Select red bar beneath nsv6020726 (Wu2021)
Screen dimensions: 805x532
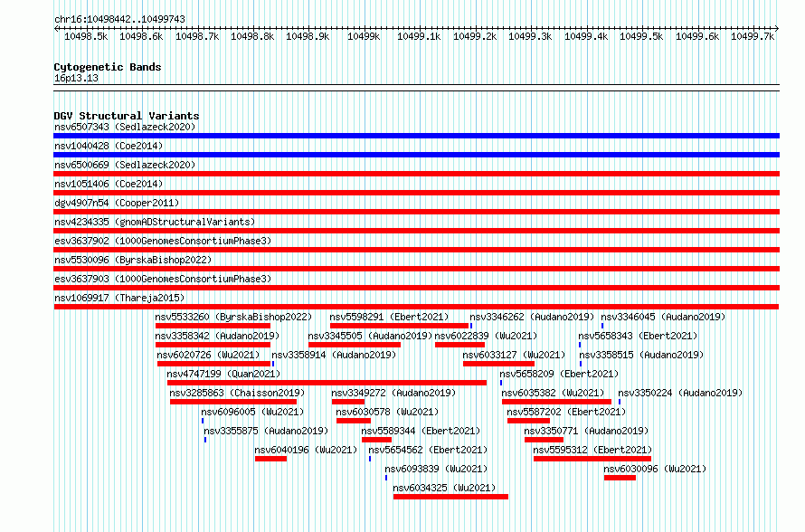coord(213,364)
